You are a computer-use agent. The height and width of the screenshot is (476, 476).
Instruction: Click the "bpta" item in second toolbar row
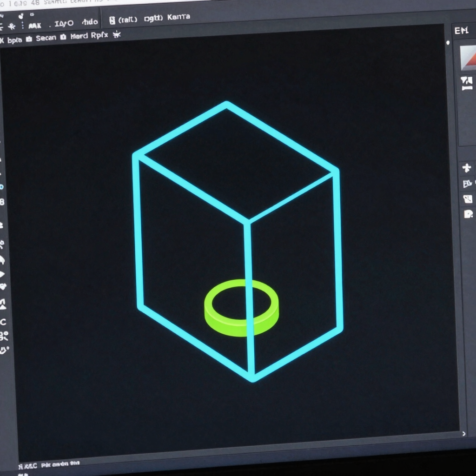pyautogui.click(x=14, y=40)
